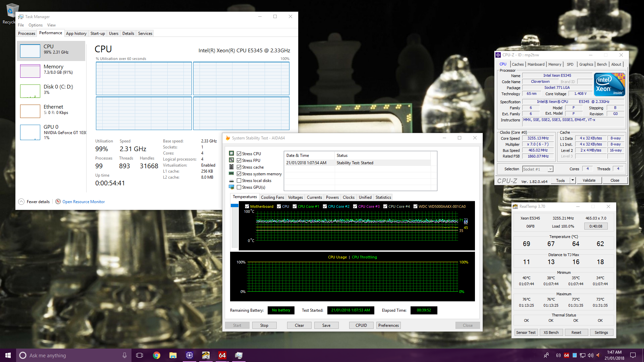The width and height of the screenshot is (644, 362).
Task: Switch to AIDA64 Cooling Fans tab
Action: [272, 197]
